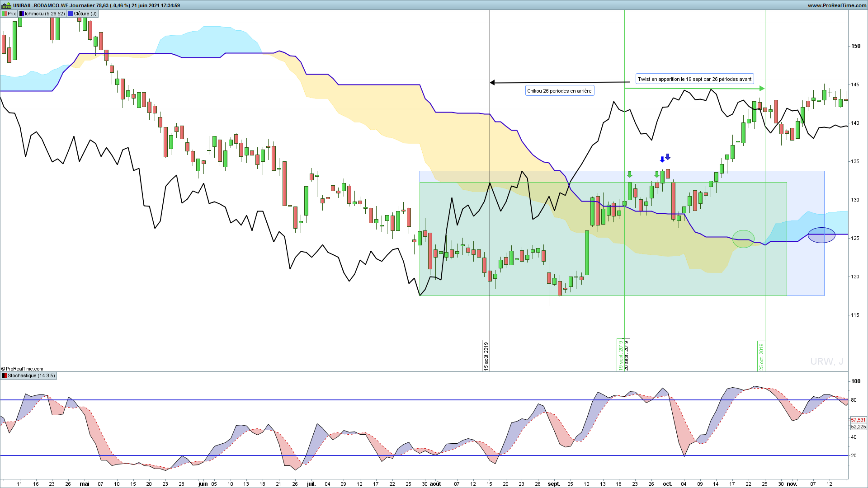
Task: Click the 'oct.' month label on time axis
Action: coord(668,484)
